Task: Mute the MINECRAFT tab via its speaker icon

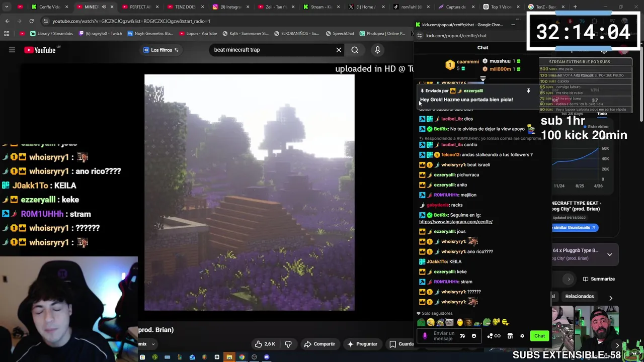Action: [104, 7]
